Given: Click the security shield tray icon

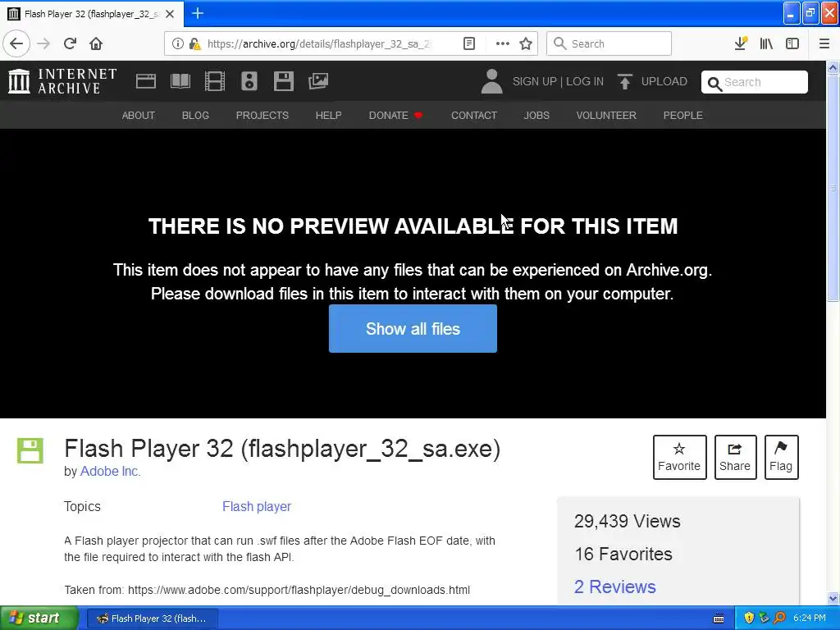Looking at the screenshot, I should coord(748,618).
